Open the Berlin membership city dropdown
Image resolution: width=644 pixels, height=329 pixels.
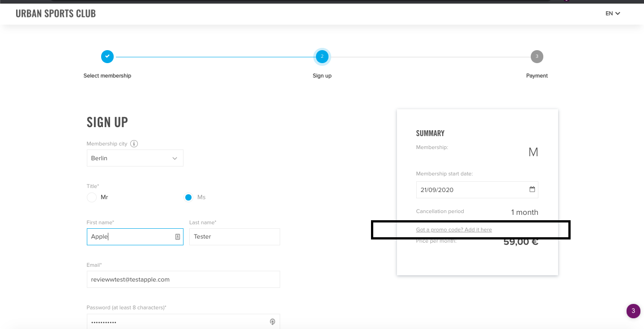135,158
